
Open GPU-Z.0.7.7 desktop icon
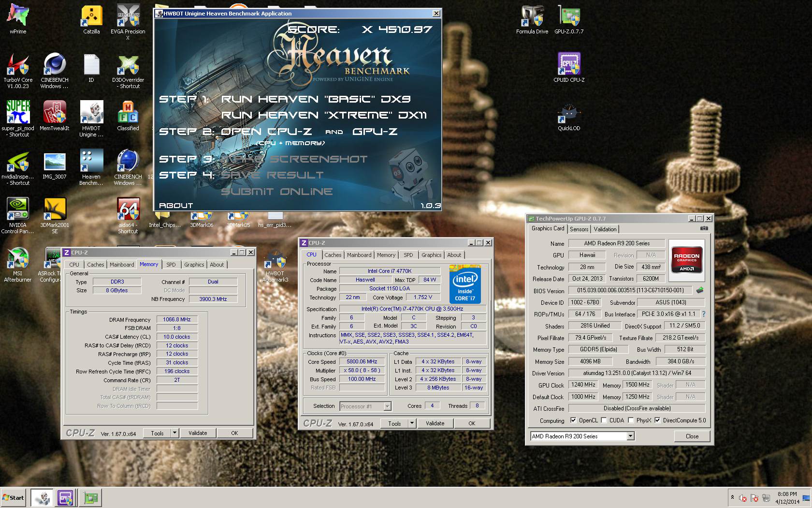coord(569,19)
